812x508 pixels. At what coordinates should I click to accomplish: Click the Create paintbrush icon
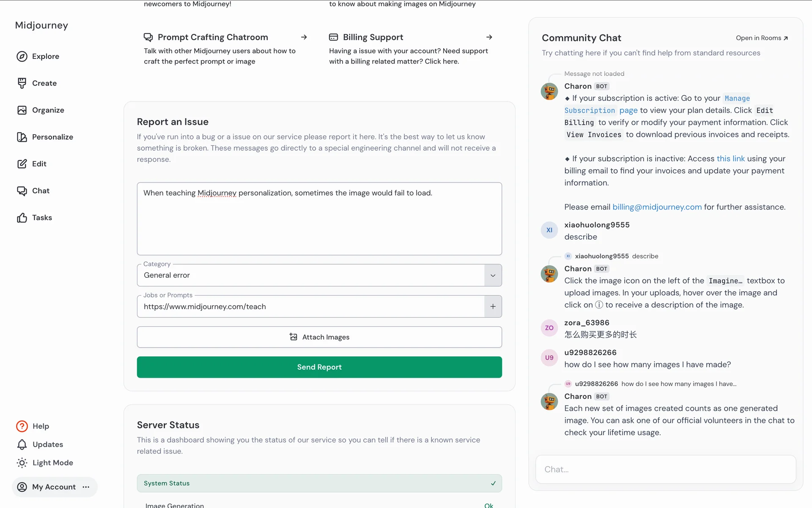point(22,83)
